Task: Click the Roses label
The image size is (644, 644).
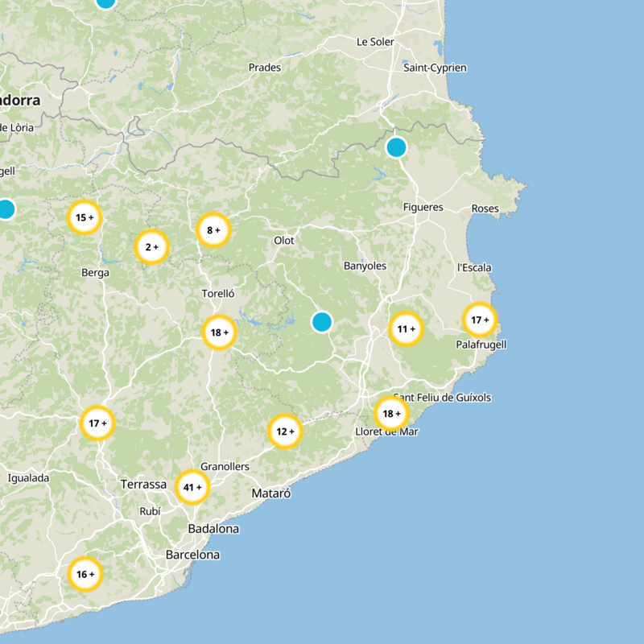Action: (485, 208)
